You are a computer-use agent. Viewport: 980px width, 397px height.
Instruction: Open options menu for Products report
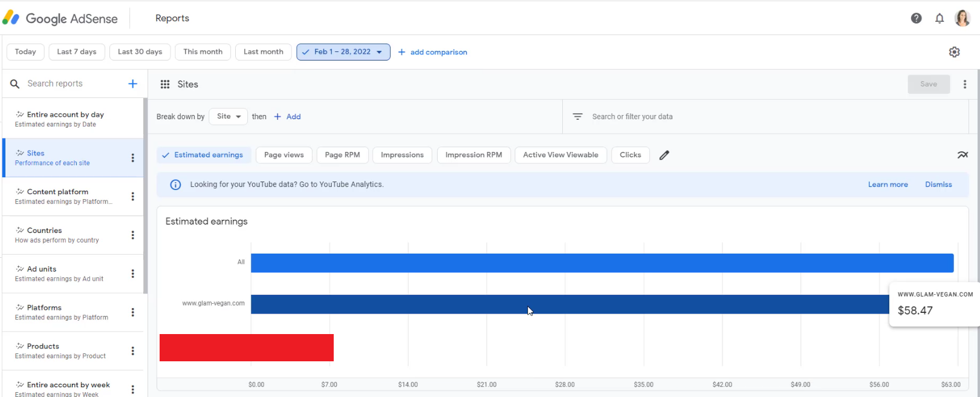click(x=133, y=351)
